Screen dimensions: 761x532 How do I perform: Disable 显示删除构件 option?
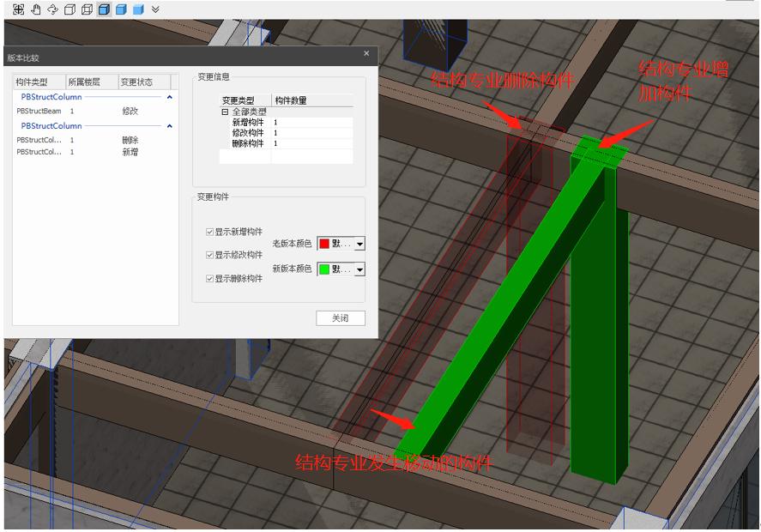click(209, 278)
